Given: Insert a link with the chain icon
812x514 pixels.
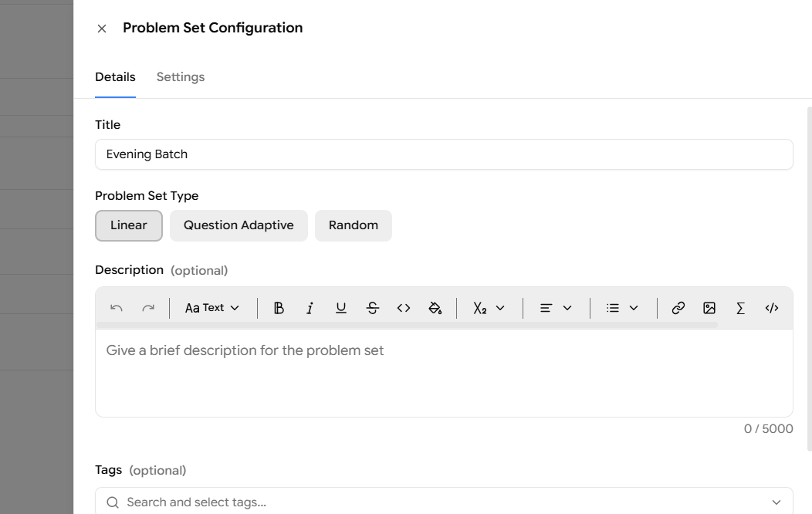Looking at the screenshot, I should coord(678,308).
